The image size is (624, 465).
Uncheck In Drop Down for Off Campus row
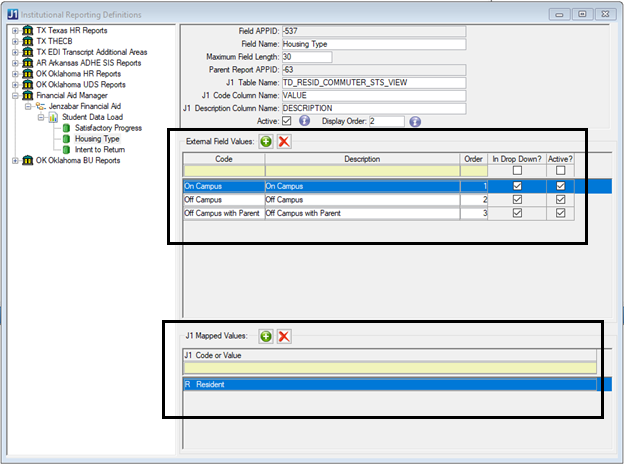pyautogui.click(x=516, y=199)
